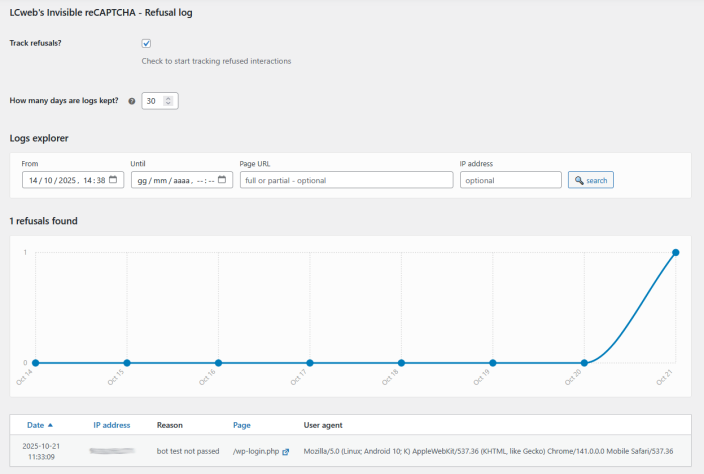The height and width of the screenshot is (474, 704).
Task: Focus the IP address filter field
Action: point(510,180)
